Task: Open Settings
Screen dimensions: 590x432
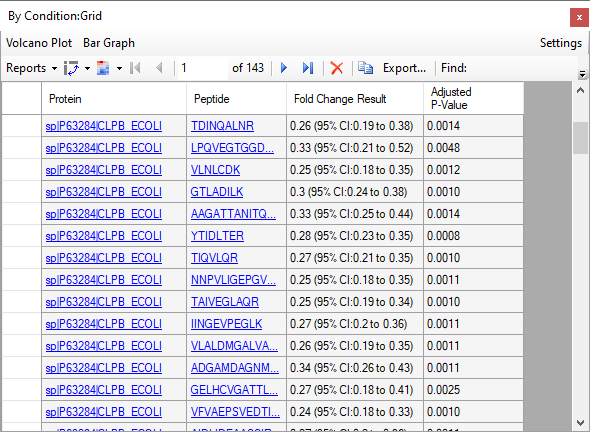Action: [561, 43]
